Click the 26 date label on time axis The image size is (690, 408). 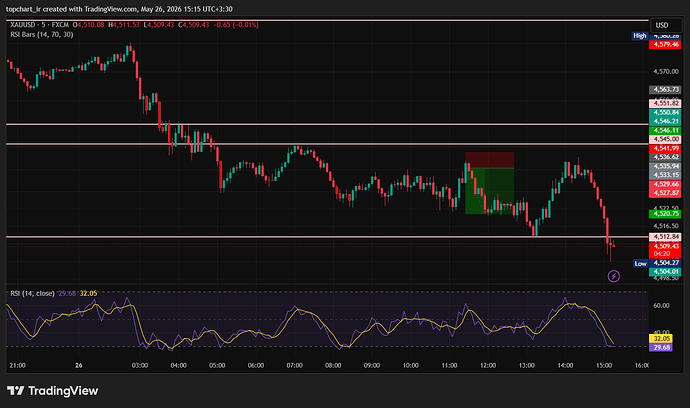point(79,365)
